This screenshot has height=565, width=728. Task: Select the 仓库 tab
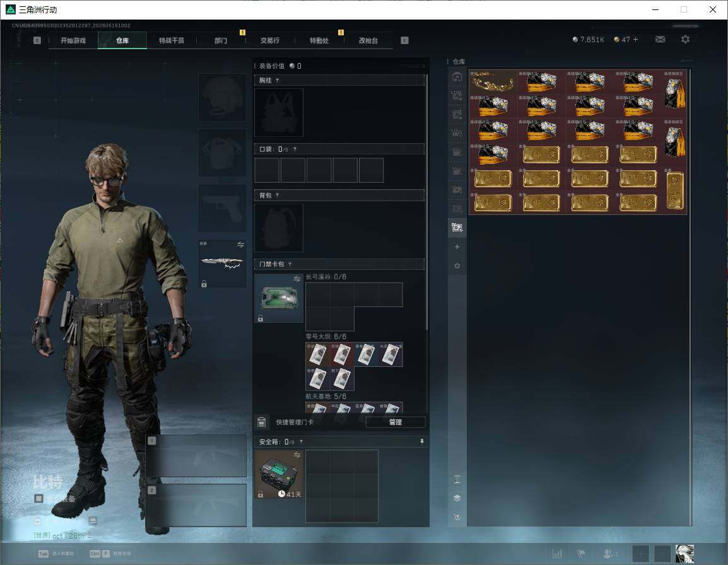click(122, 40)
